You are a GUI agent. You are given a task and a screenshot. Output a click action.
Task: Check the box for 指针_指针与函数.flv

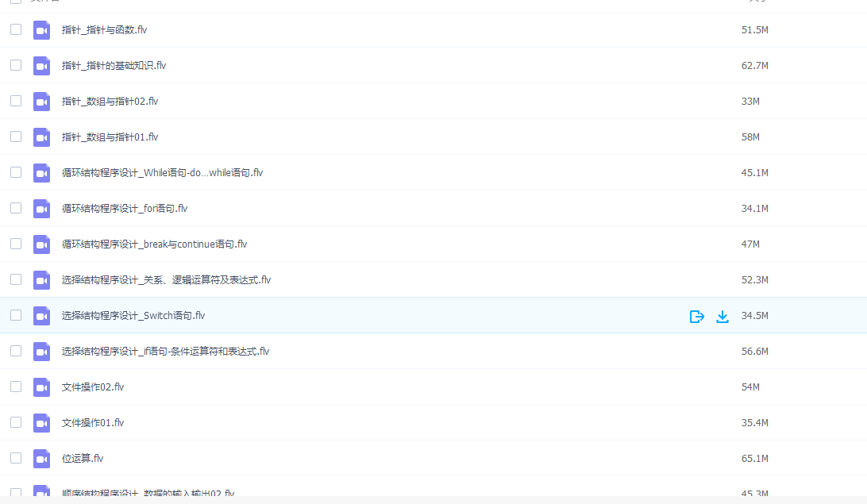pos(16,29)
